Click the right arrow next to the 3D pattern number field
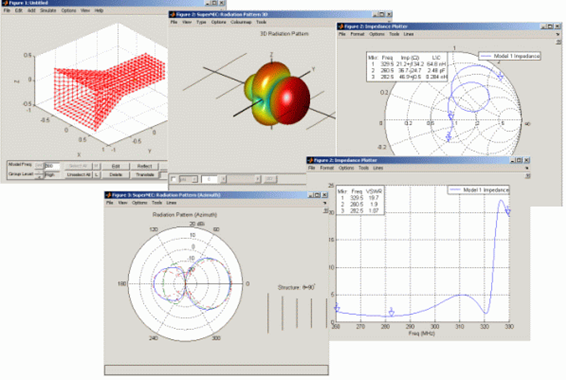This screenshot has width=568, height=387. click(223, 179)
